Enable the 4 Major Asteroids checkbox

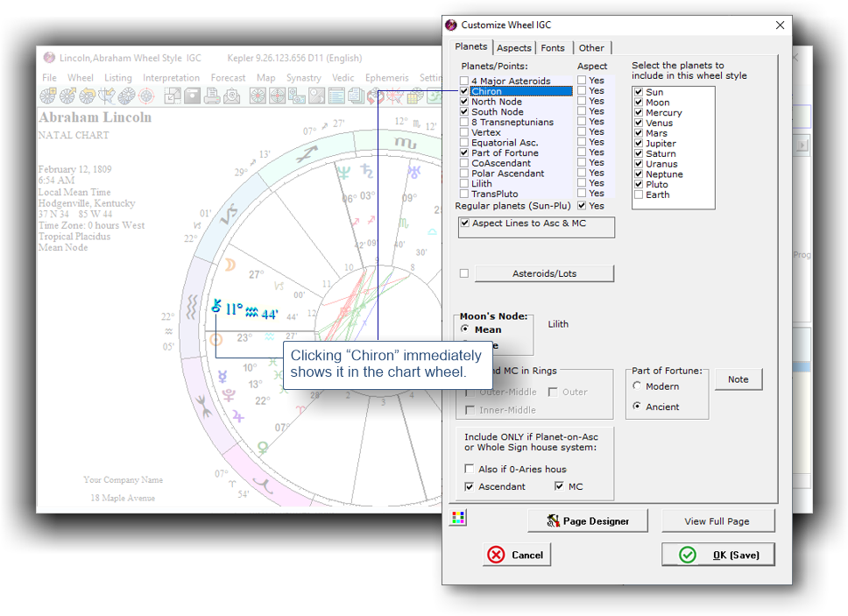point(465,81)
